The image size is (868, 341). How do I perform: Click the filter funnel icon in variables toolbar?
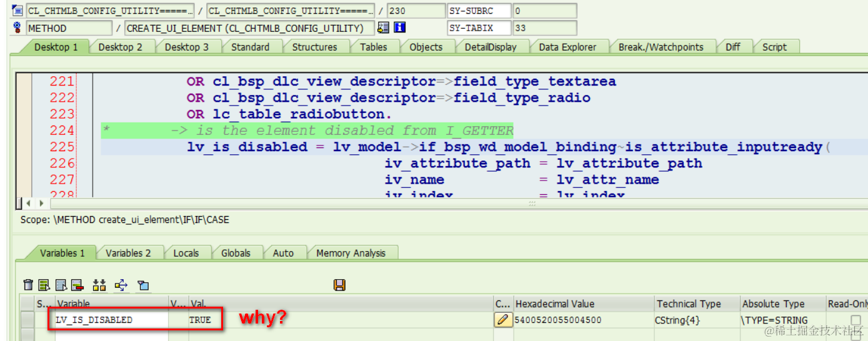[x=143, y=285]
